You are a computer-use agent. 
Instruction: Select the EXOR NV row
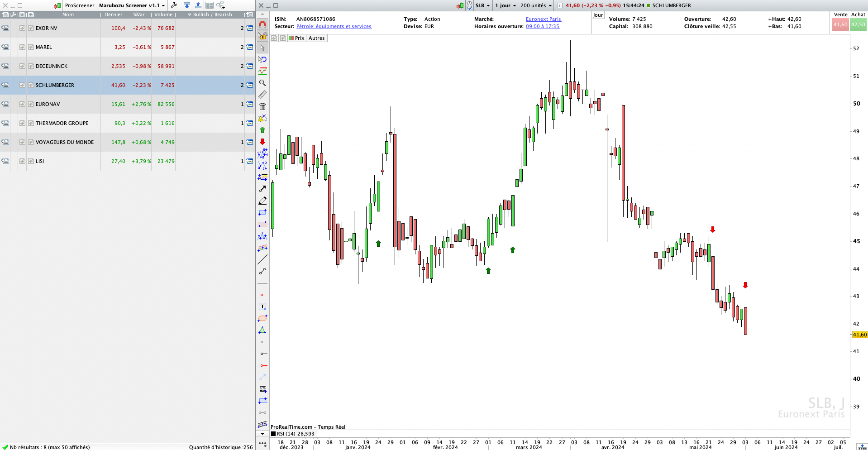(127, 28)
